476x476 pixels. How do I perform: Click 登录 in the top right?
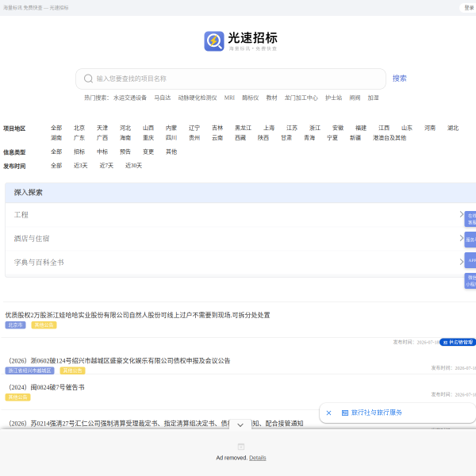pos(468,8)
